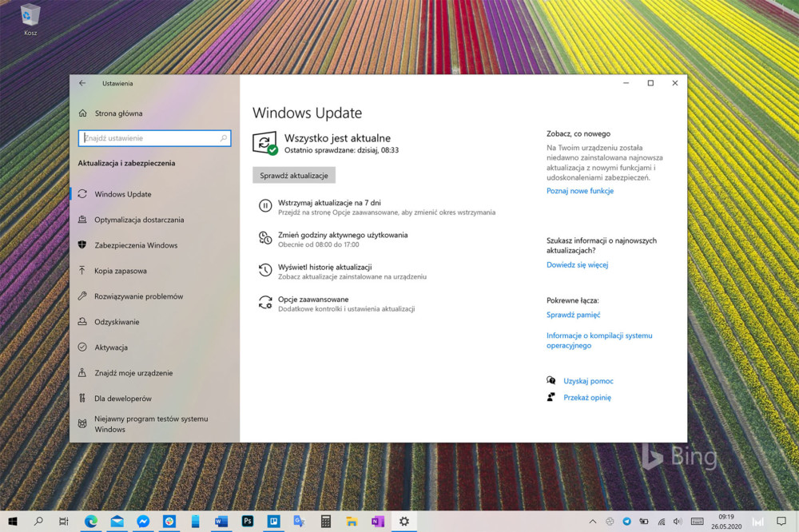
Task: Open Calculator from the taskbar
Action: (326, 522)
